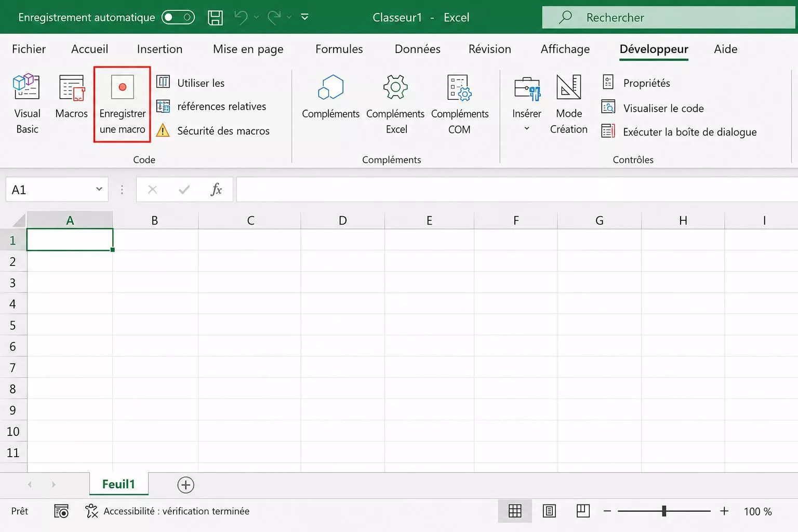Expand the Insérer controls dropdown
This screenshot has height=532, width=798.
point(526,128)
